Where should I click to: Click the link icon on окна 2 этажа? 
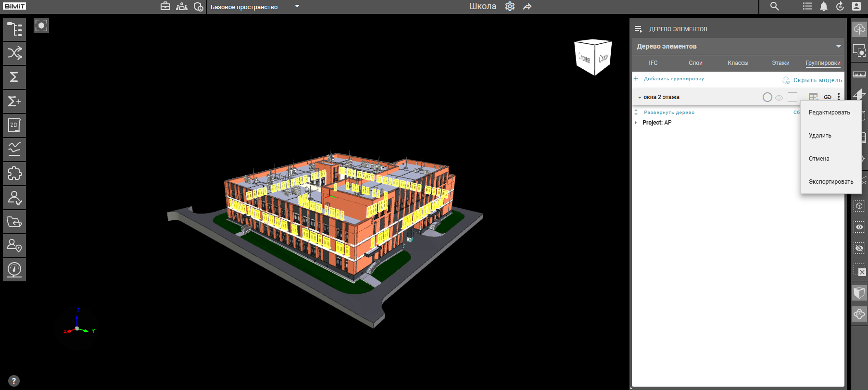[x=827, y=97]
